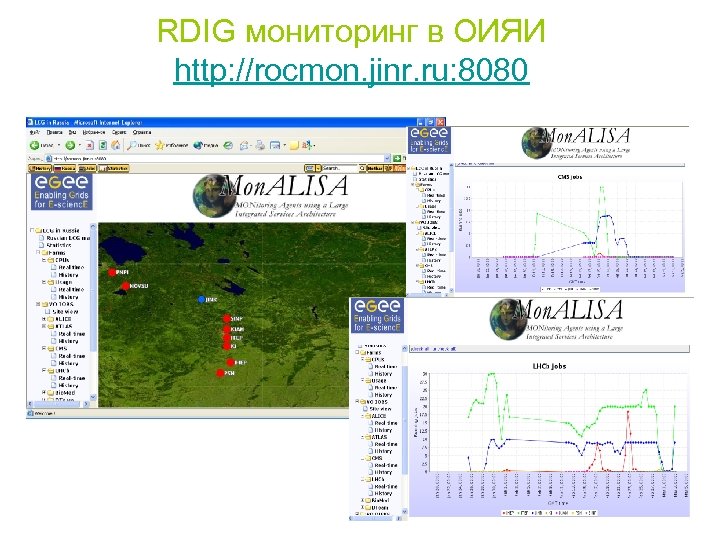Viewport: 720px width, 540px height.
Task: Click the SINP site marker on the map
Action: [226, 318]
